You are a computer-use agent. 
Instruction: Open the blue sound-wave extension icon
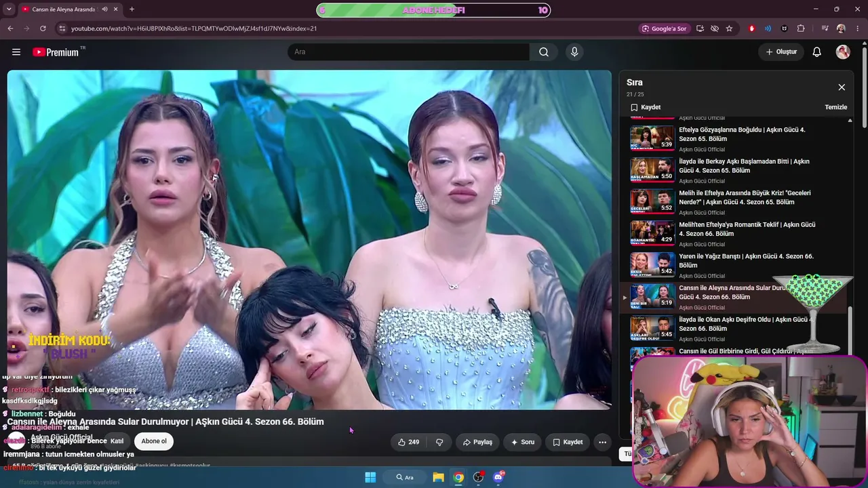(768, 28)
